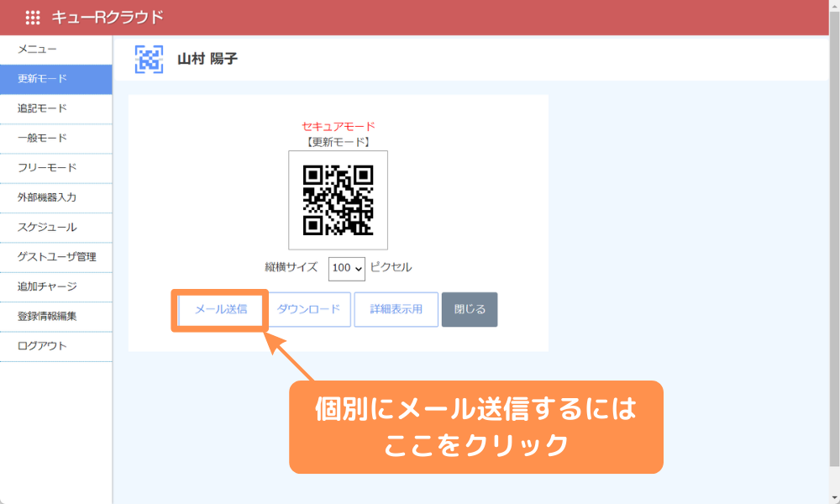Click the セキュアモード label
Viewport: 840px width, 504px height.
[x=338, y=126]
